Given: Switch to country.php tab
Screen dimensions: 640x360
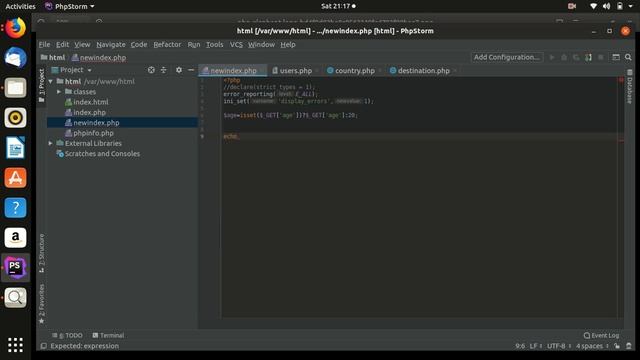Looking at the screenshot, I should (x=354, y=71).
